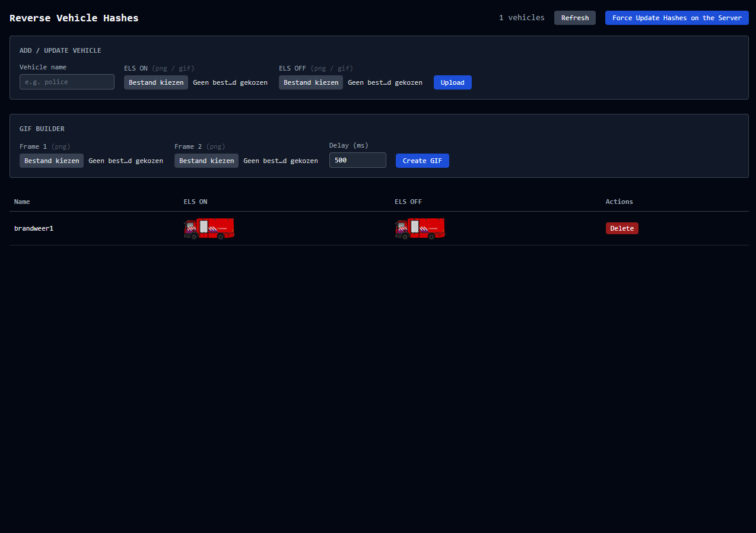This screenshot has width=756, height=533.
Task: Click the Name column header
Action: click(22, 202)
